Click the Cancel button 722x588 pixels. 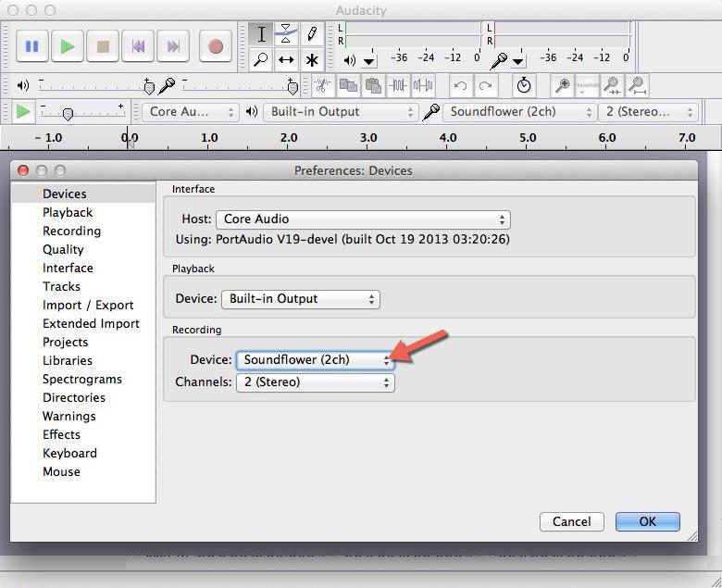(x=571, y=521)
